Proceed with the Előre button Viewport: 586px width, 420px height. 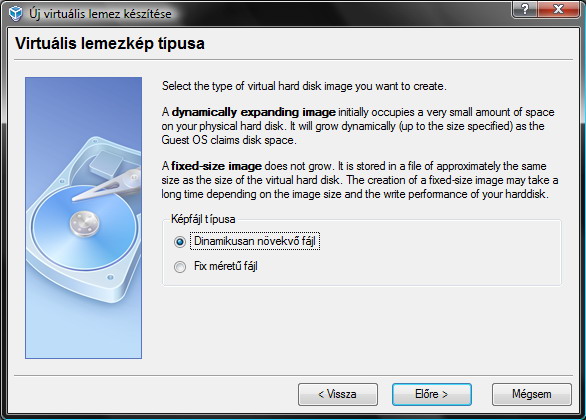point(432,394)
